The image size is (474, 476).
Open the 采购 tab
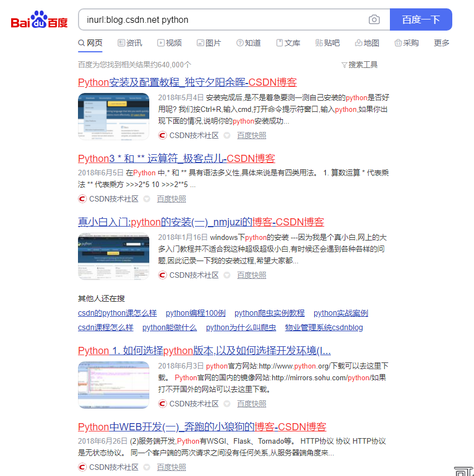point(407,43)
